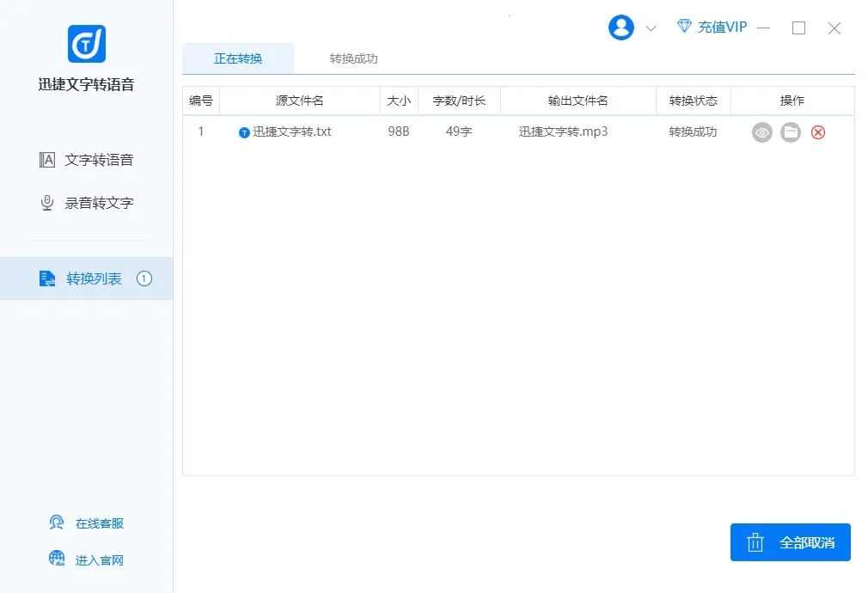The height and width of the screenshot is (593, 868).
Task: Open output folder for 迅捷文字转.mp3
Action: point(791,132)
